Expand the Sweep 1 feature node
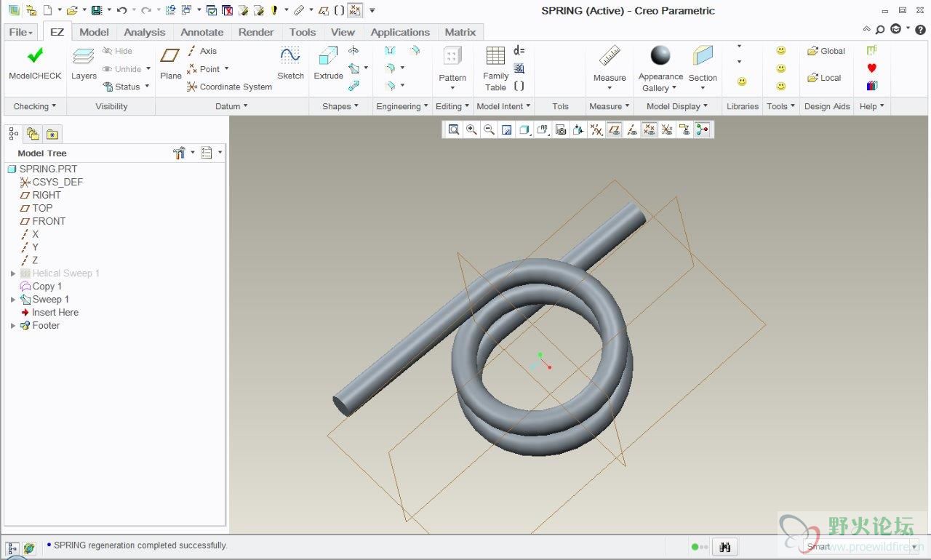The image size is (931, 560). click(x=13, y=300)
